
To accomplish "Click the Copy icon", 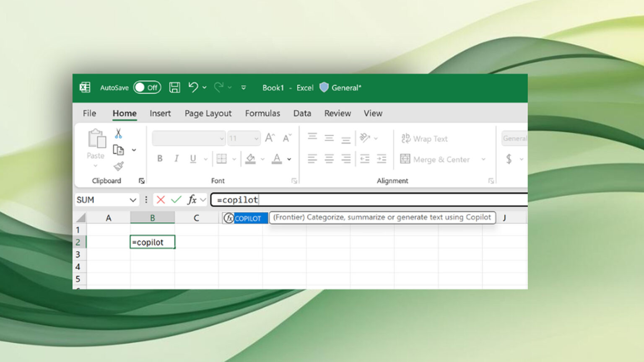I will click(x=119, y=150).
